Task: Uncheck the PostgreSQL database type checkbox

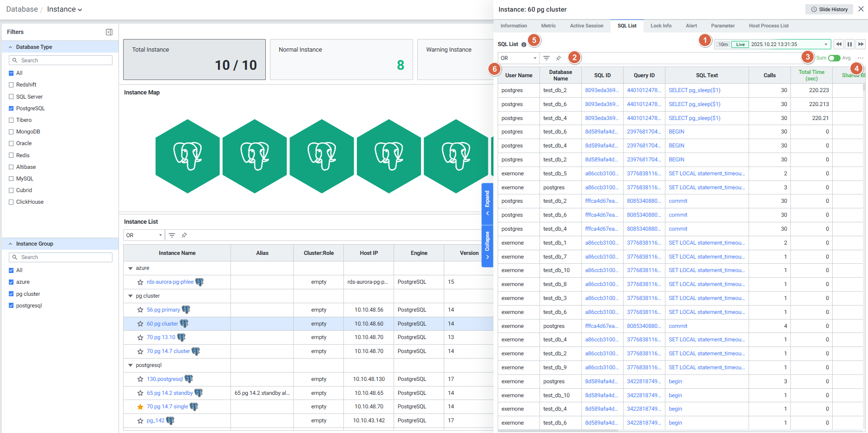Action: pos(11,108)
